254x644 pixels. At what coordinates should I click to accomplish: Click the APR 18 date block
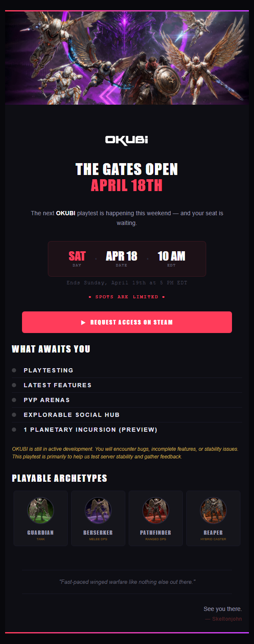tap(121, 258)
